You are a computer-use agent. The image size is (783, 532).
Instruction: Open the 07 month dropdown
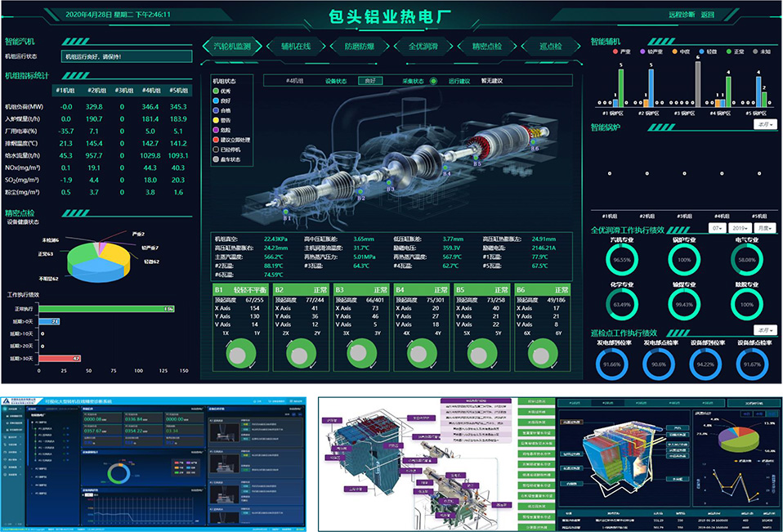pos(717,228)
